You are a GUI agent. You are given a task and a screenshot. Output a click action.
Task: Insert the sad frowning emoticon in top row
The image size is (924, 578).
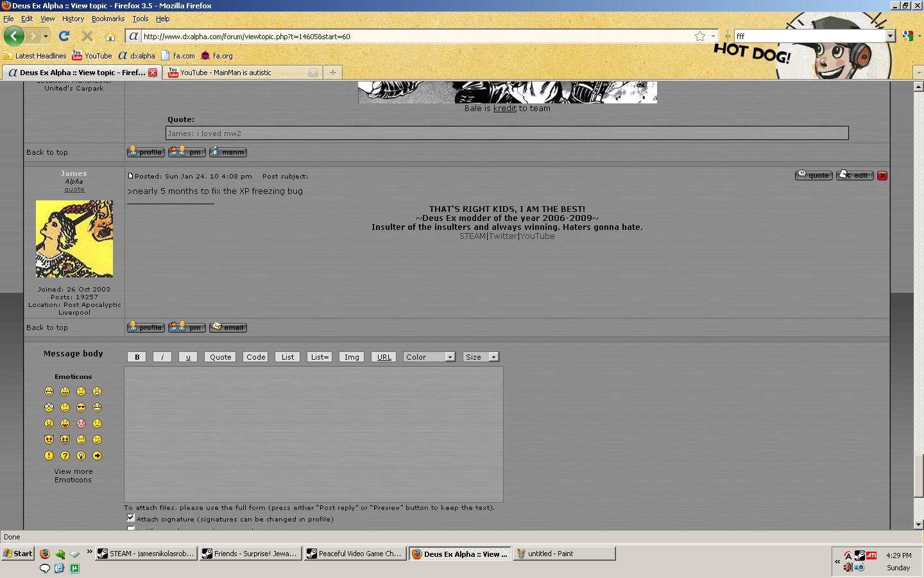tap(81, 391)
